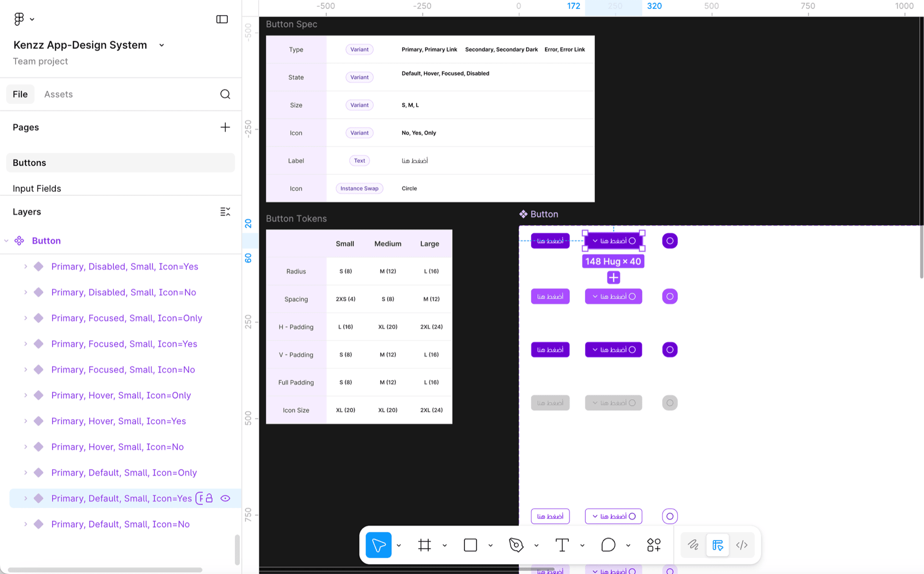Click the component set icon beside Button layer
Screen dimensions: 924x574
pyautogui.click(x=19, y=241)
